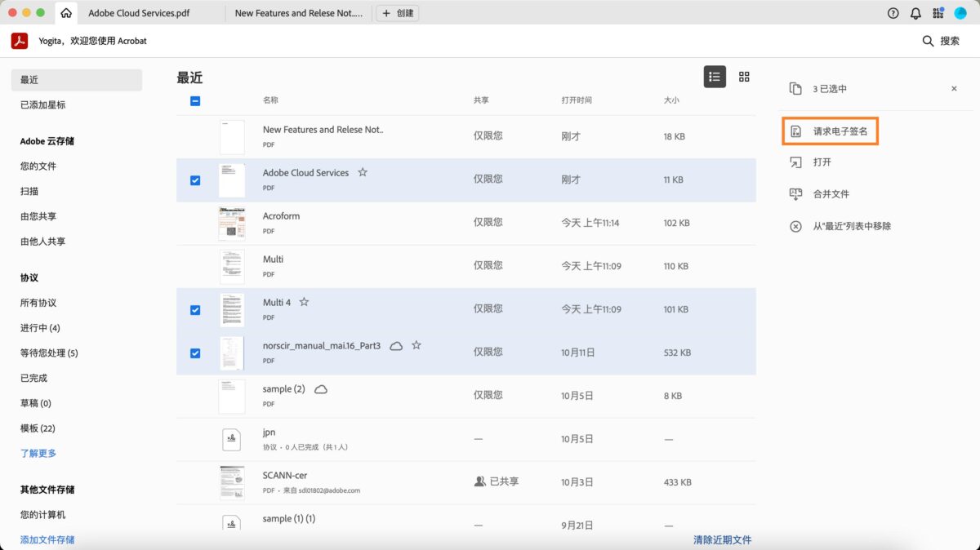Sort by the 打开时间 column header

click(577, 100)
